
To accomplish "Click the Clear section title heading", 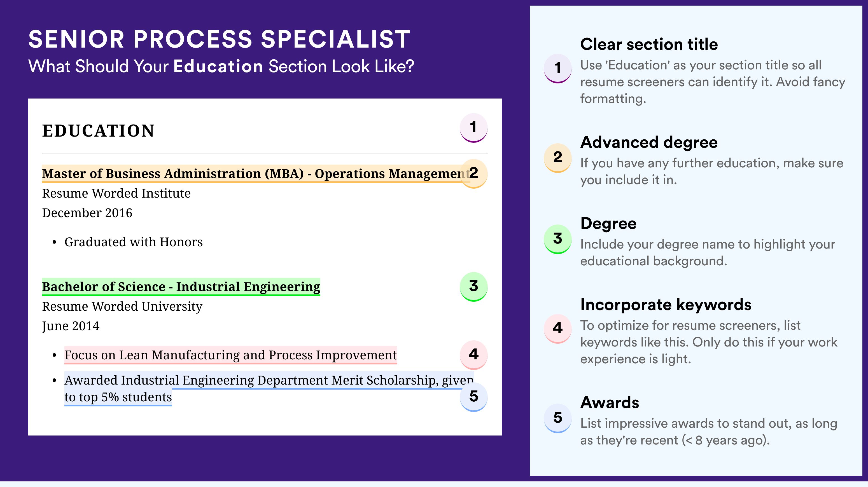I will [x=649, y=44].
